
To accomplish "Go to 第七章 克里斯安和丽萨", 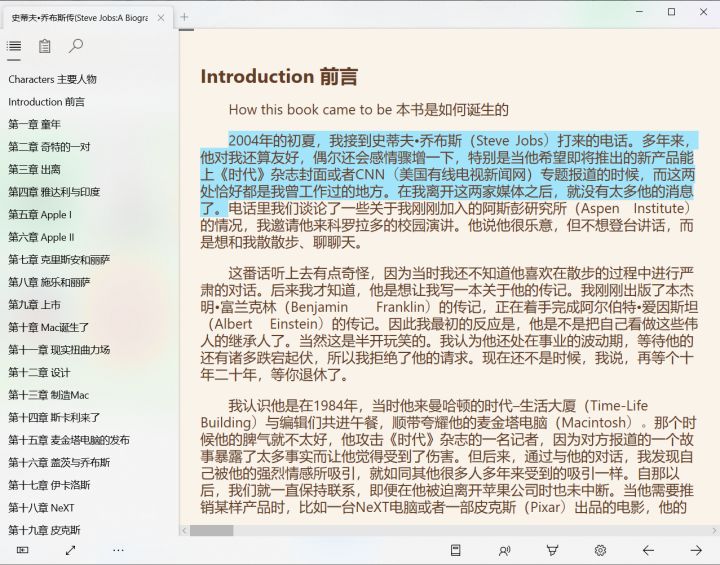I will (59, 260).
